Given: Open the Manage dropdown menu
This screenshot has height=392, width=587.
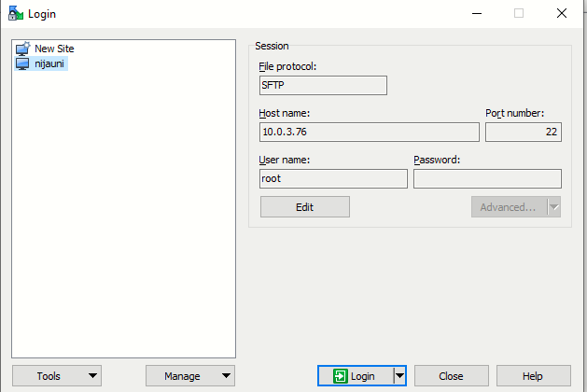Looking at the screenshot, I should pyautogui.click(x=190, y=376).
